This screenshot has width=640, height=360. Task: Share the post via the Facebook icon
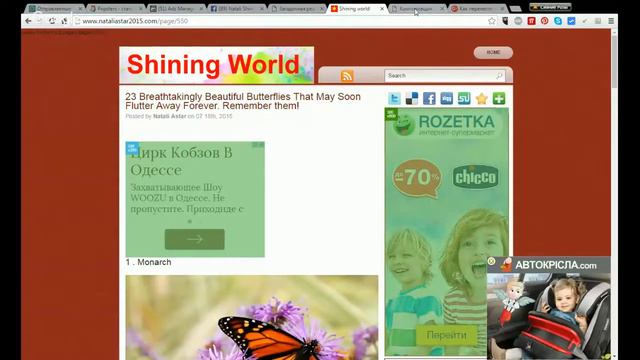(429, 98)
